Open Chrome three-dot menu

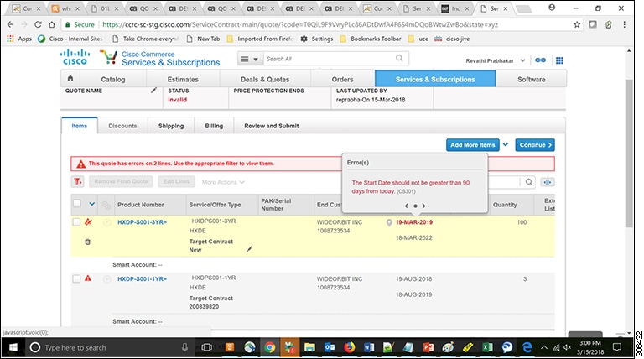click(624, 24)
